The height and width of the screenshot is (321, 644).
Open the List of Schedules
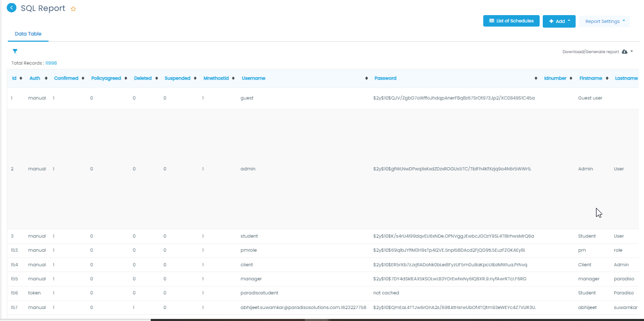[x=511, y=21]
